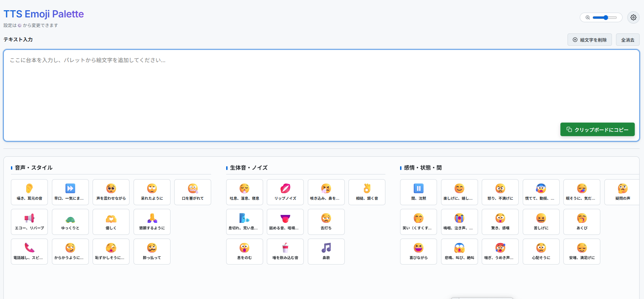Select the fast-forward 早口 emoji
This screenshot has width=644, height=299.
[x=70, y=192]
